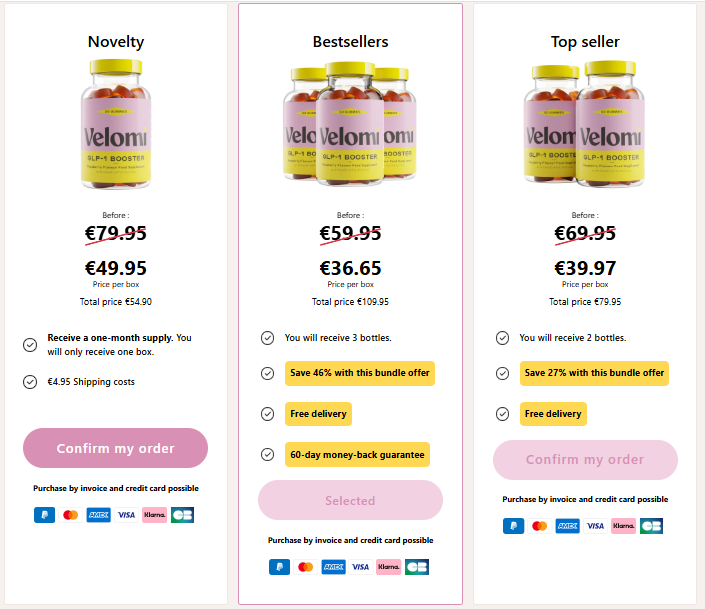Click the Mastercard icon under Bestsellers

point(306,567)
